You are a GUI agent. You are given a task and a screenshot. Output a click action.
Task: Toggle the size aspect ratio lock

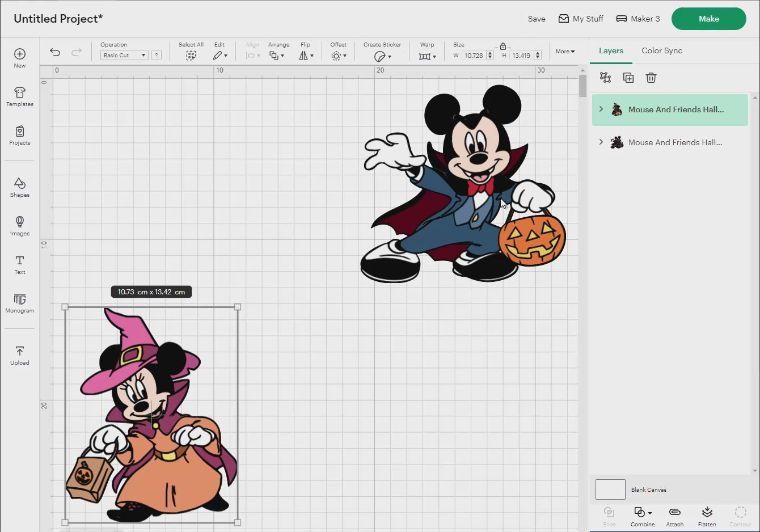[503, 47]
